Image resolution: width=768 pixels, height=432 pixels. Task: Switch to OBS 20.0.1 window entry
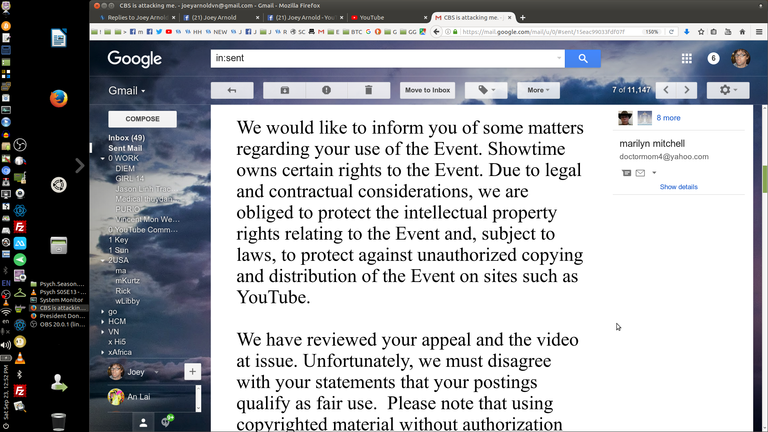[x=58, y=324]
